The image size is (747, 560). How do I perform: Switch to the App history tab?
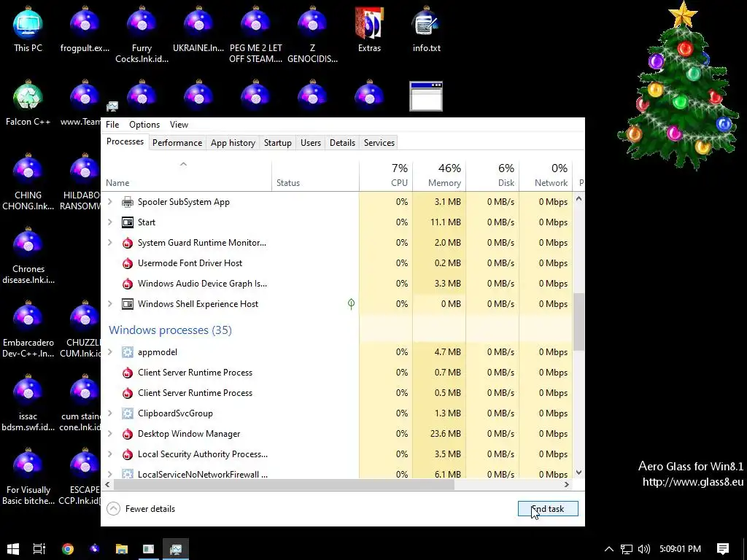(233, 143)
